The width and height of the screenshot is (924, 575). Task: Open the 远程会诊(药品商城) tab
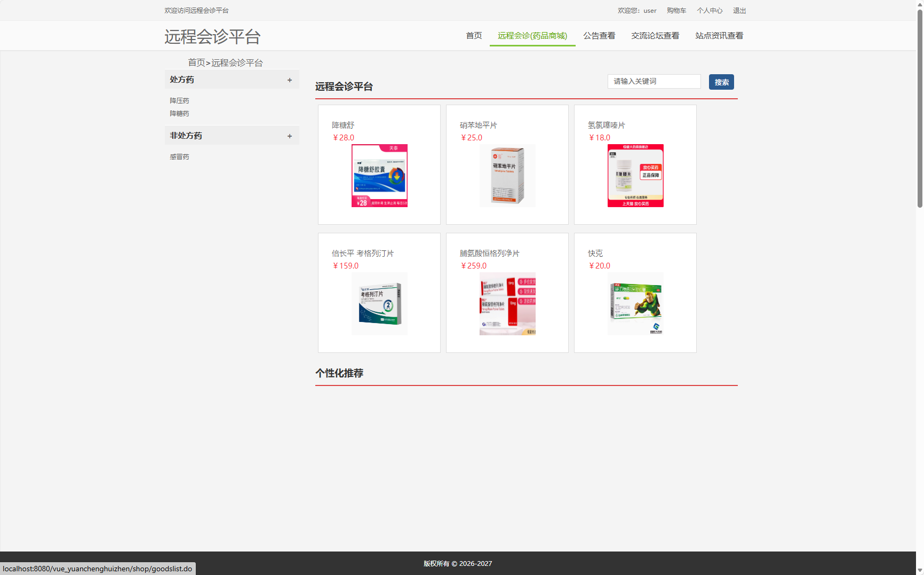[532, 35]
